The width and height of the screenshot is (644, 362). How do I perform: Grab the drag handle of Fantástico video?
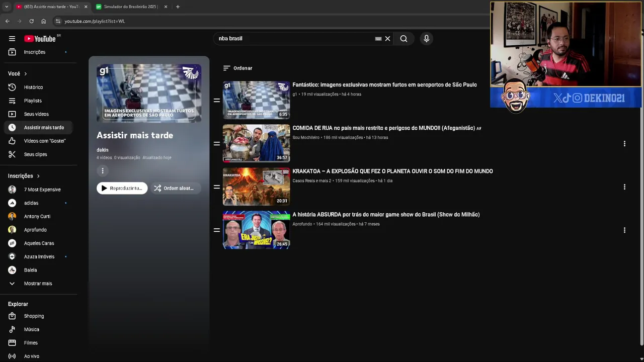[x=217, y=100]
